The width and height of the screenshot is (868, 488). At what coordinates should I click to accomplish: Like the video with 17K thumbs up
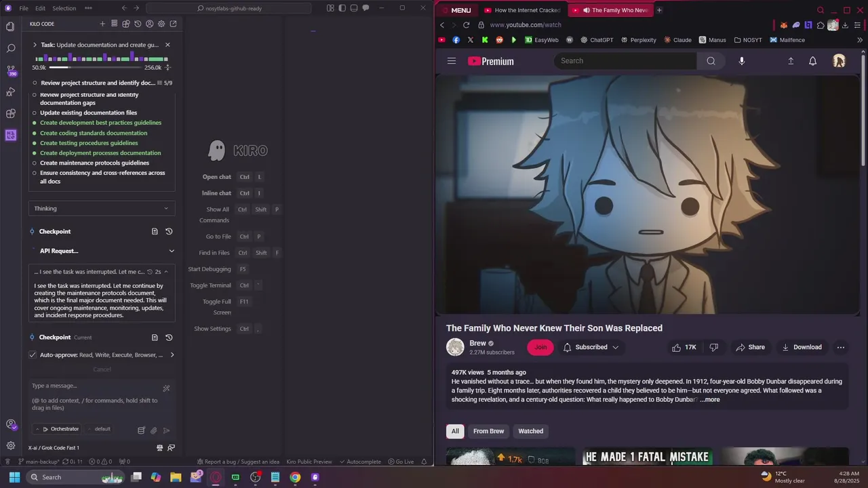[684, 347]
